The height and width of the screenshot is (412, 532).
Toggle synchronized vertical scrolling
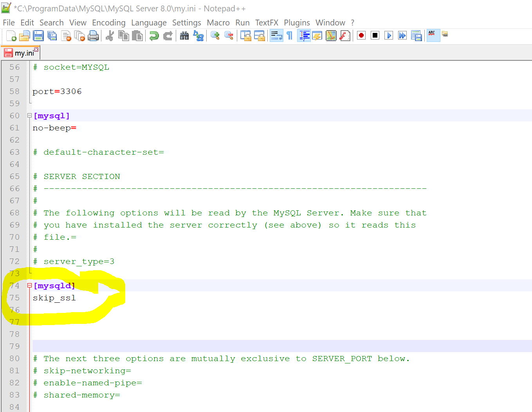245,36
